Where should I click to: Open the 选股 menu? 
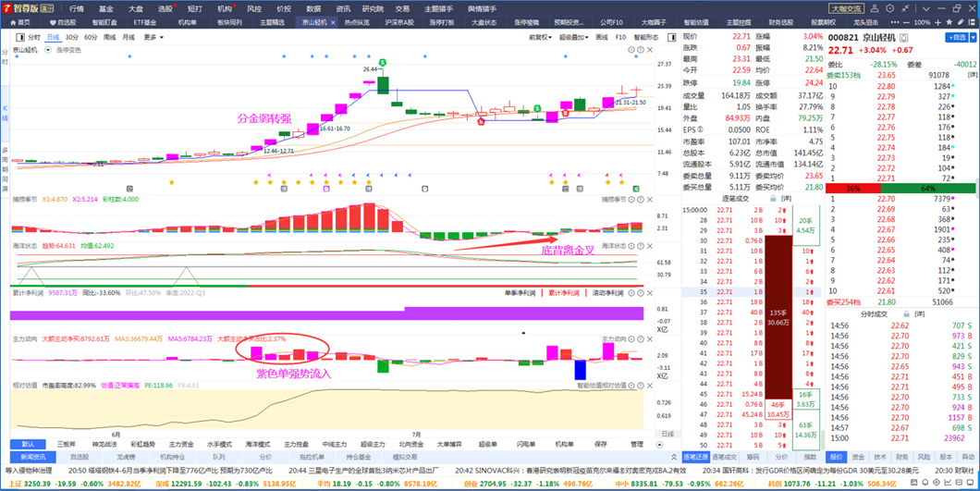coord(165,8)
